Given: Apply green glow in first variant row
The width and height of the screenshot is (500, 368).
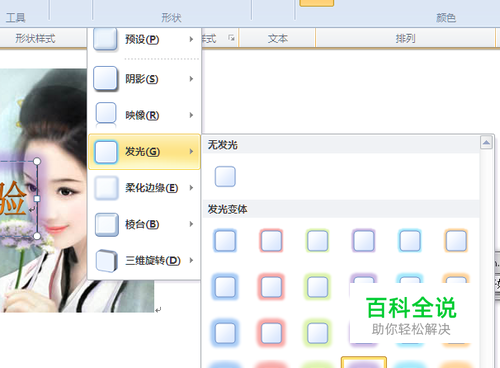Looking at the screenshot, I should click(317, 240).
